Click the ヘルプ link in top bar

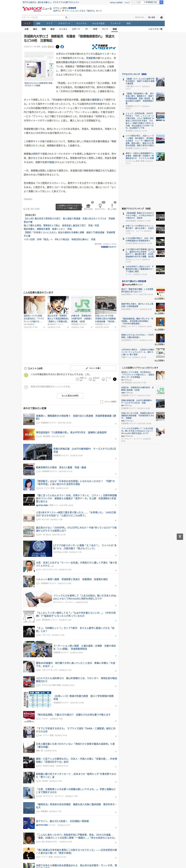[127, 2]
